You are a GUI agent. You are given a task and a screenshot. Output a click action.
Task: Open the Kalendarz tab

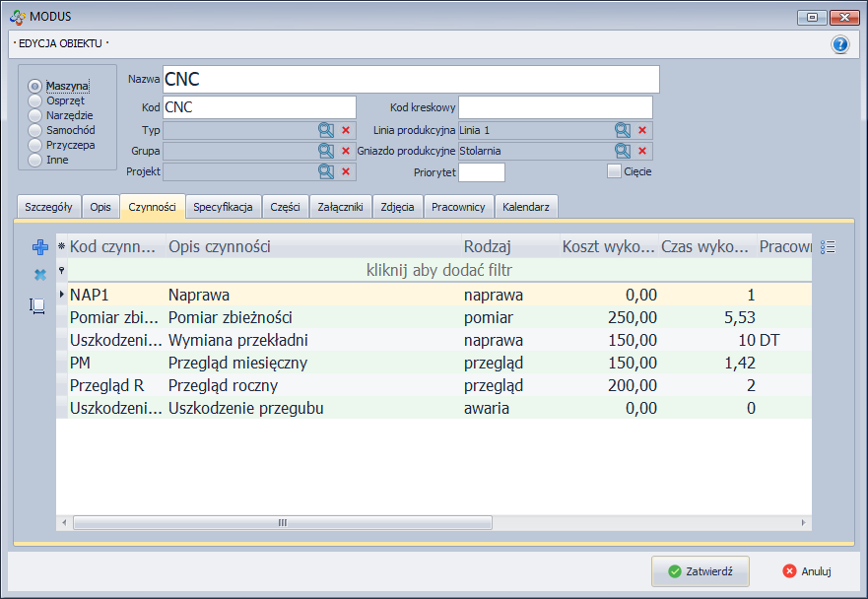click(x=526, y=207)
